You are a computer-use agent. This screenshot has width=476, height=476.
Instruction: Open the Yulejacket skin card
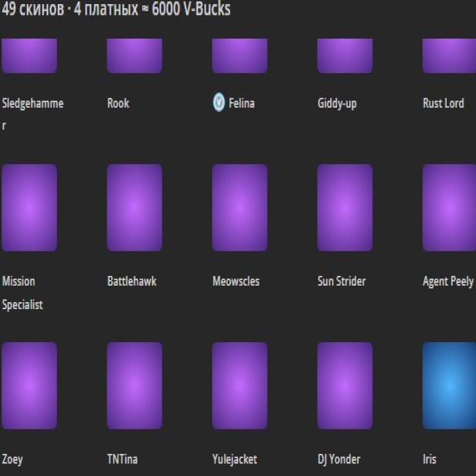click(x=240, y=386)
